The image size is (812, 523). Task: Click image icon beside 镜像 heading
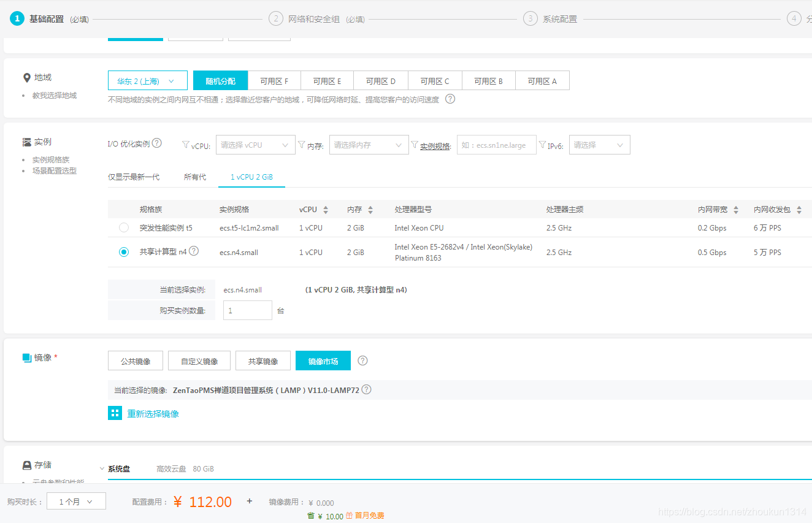27,357
